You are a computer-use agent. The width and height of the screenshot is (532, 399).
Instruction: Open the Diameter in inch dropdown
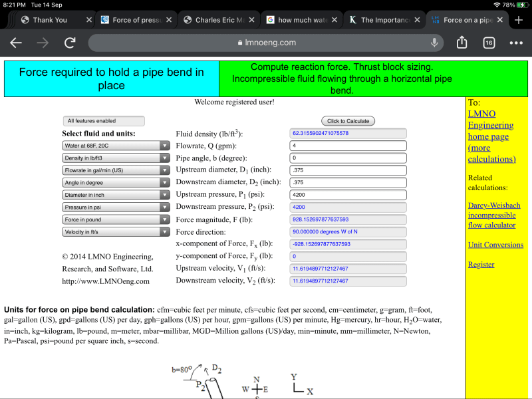[x=116, y=195]
